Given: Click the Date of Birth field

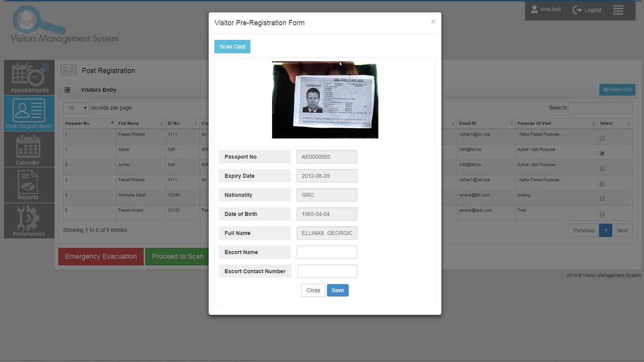Looking at the screenshot, I should coord(327,214).
